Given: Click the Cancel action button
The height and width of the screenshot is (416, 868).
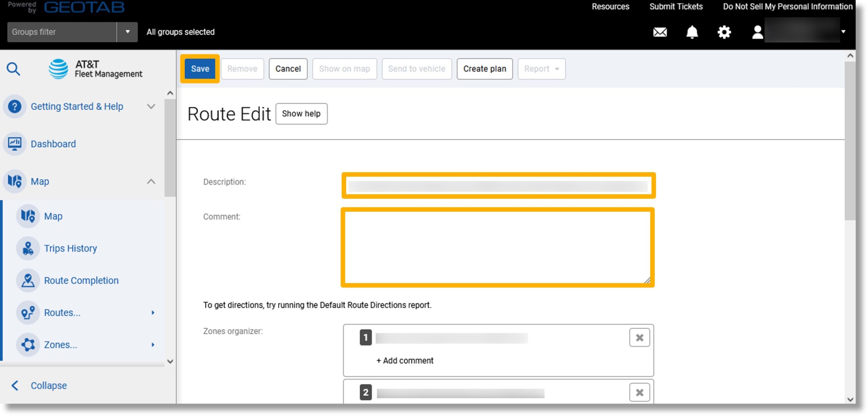Looking at the screenshot, I should click(x=288, y=69).
